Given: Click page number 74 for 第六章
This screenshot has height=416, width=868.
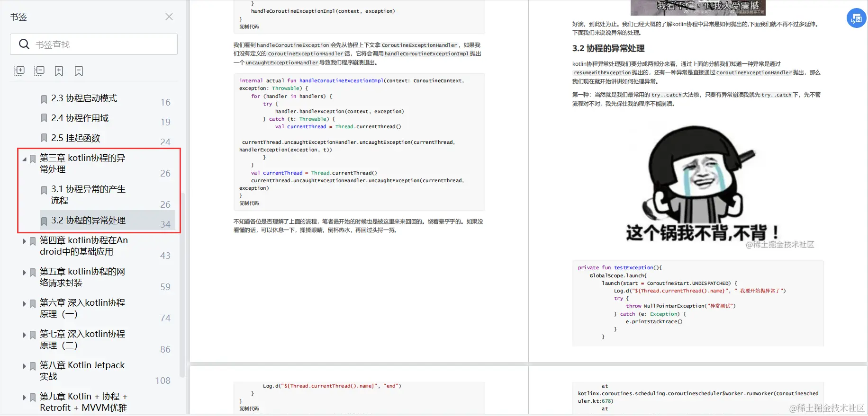Looking at the screenshot, I should [165, 318].
